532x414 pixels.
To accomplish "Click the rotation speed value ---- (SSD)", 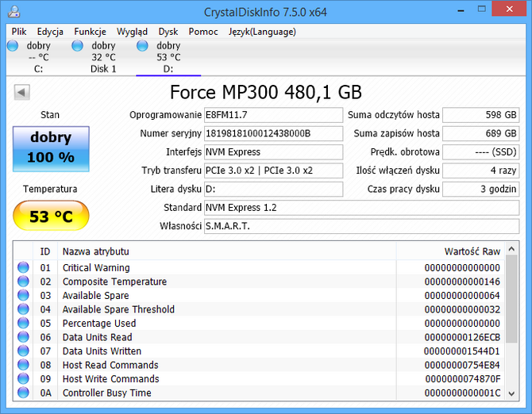I will click(x=480, y=152).
